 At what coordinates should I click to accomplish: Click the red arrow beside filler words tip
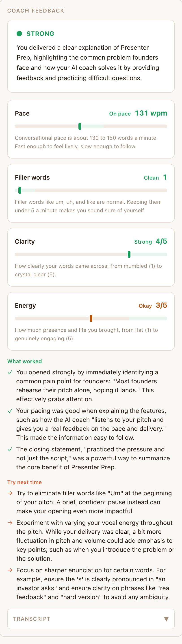(10, 493)
